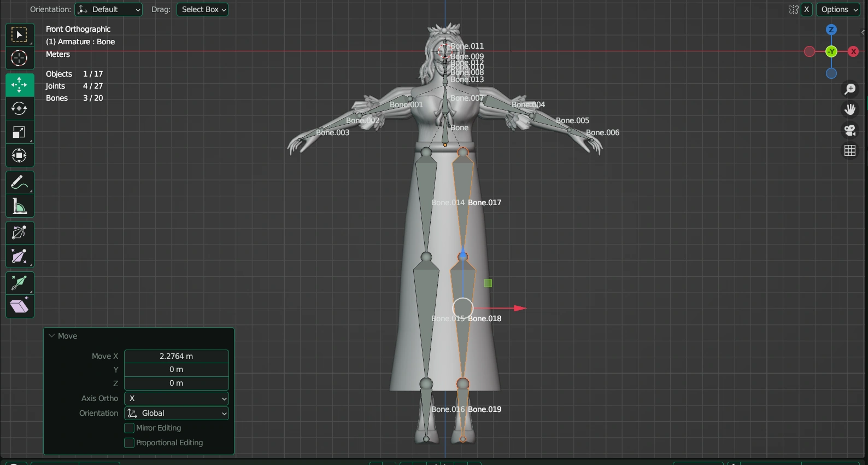Toggle X-axis mirror button in header

pos(806,9)
